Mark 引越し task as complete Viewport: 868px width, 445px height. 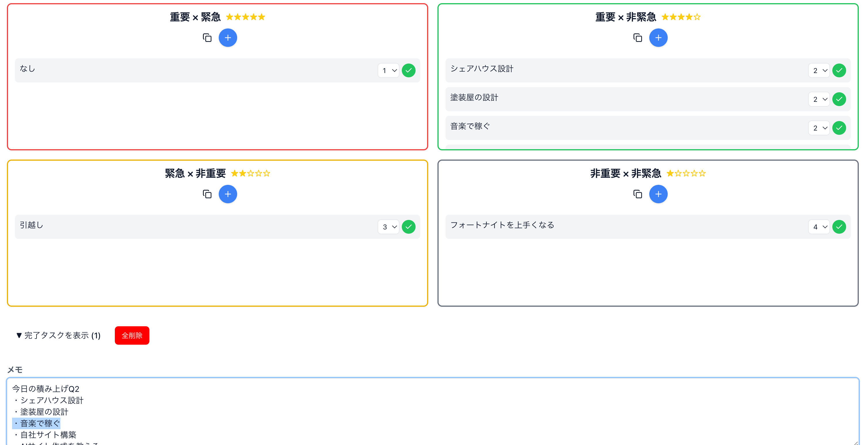pos(408,227)
